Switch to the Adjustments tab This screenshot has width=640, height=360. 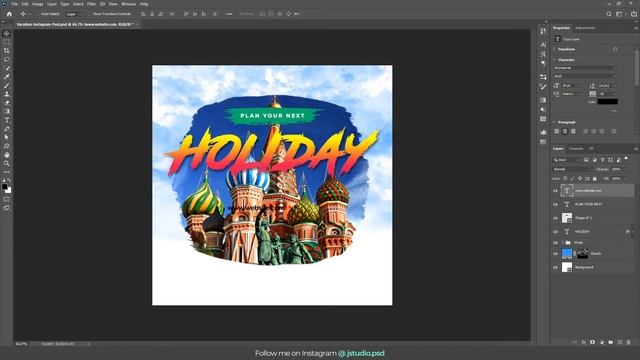(585, 28)
